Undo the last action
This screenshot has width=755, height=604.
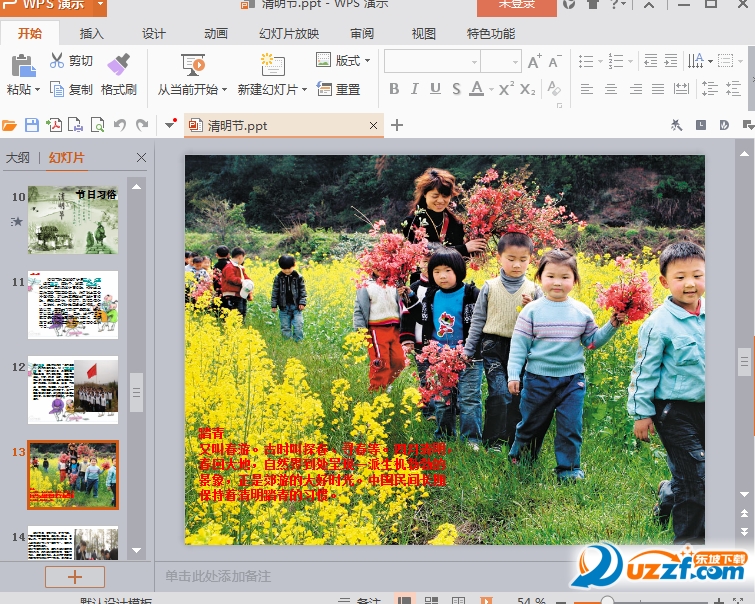click(x=119, y=126)
